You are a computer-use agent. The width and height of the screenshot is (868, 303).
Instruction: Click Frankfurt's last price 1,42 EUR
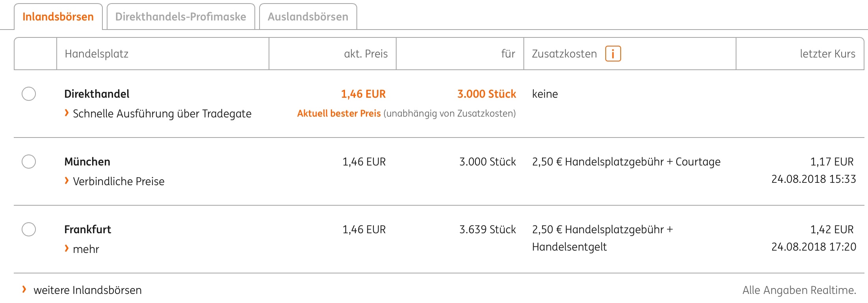[832, 229]
